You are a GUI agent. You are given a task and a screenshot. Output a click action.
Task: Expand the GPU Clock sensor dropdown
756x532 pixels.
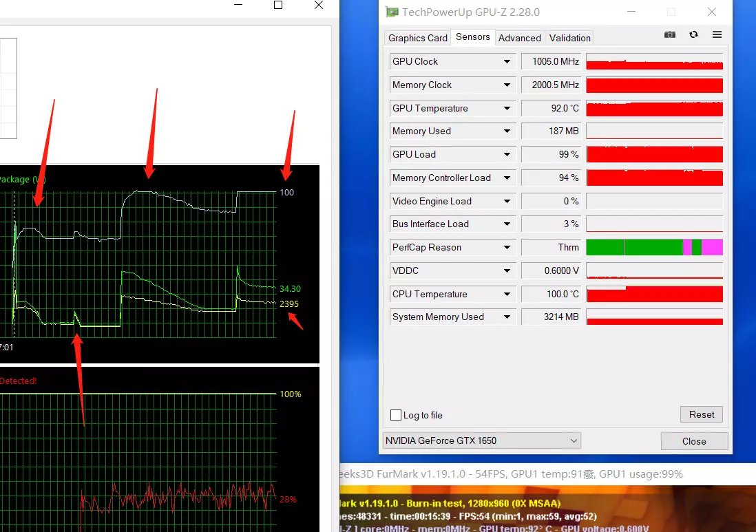point(507,62)
